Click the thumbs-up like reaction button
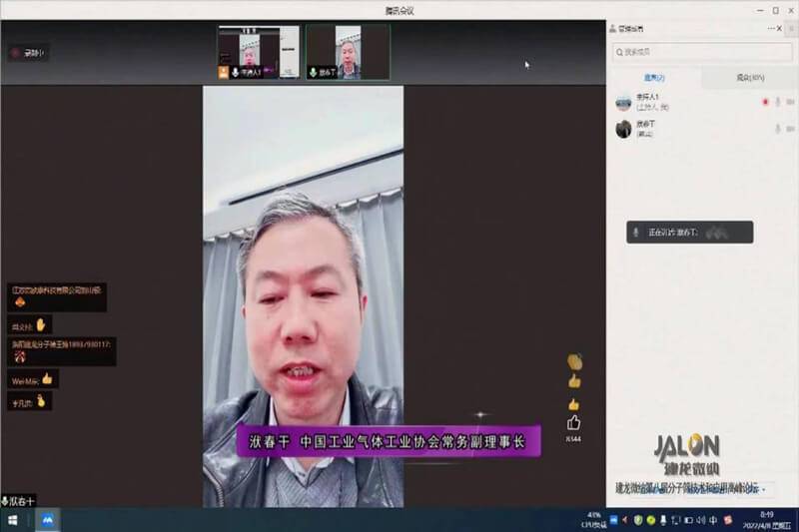This screenshot has width=799, height=532. (x=573, y=422)
